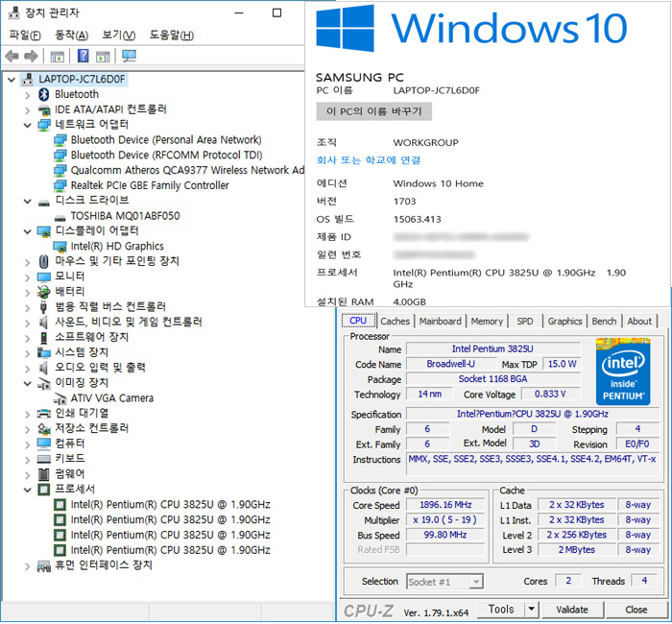Viewport: 672px width, 624px height.
Task: Switch to the SPD tab in CPU-Z
Action: point(525,322)
